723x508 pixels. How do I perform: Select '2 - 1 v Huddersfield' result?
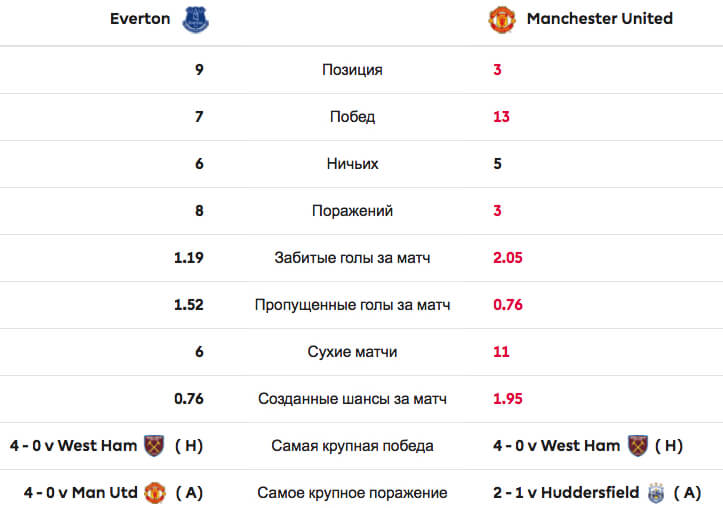566,493
